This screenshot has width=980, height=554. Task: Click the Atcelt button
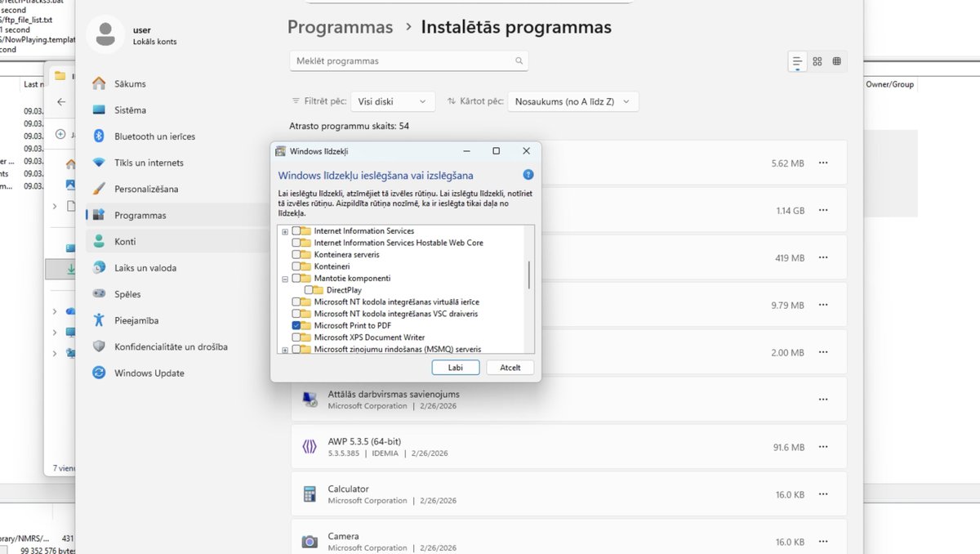pyautogui.click(x=510, y=368)
